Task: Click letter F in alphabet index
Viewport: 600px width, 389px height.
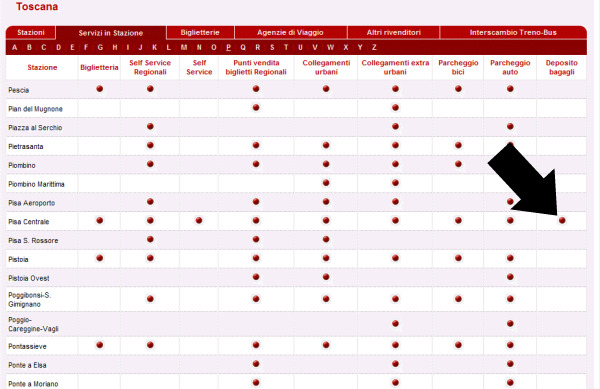Action: 86,47
